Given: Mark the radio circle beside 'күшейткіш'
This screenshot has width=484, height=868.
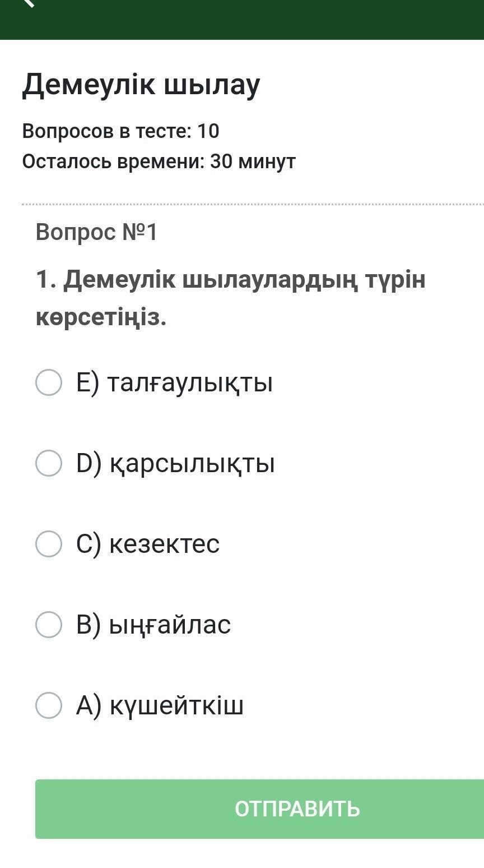Looking at the screenshot, I should 49,705.
